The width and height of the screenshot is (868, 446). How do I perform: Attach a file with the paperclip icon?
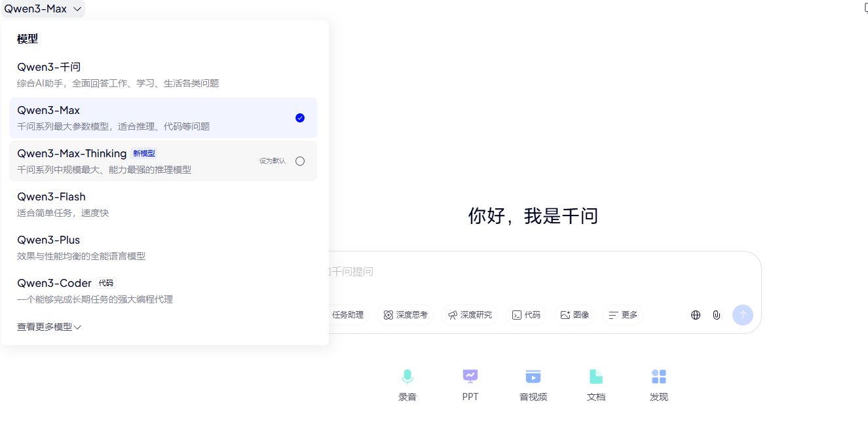point(716,314)
